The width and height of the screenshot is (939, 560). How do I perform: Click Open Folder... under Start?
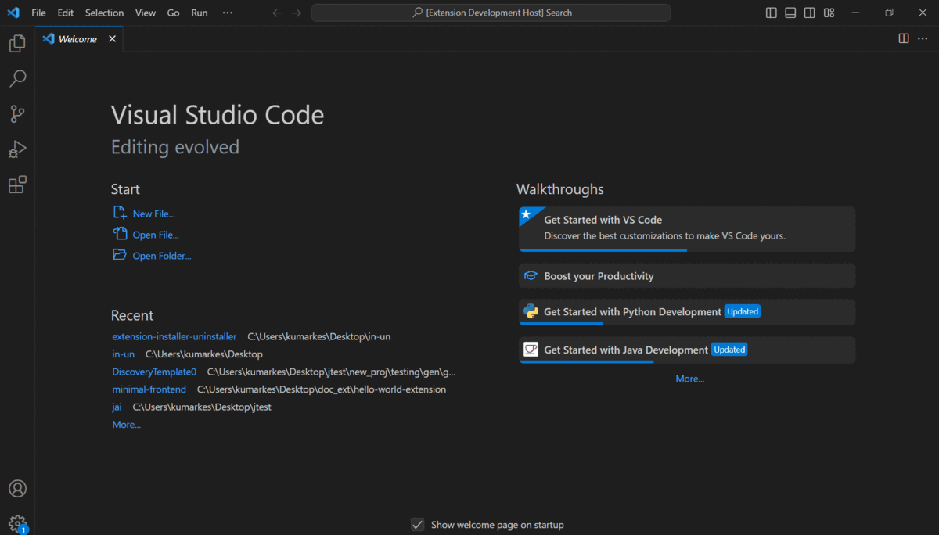click(x=162, y=256)
